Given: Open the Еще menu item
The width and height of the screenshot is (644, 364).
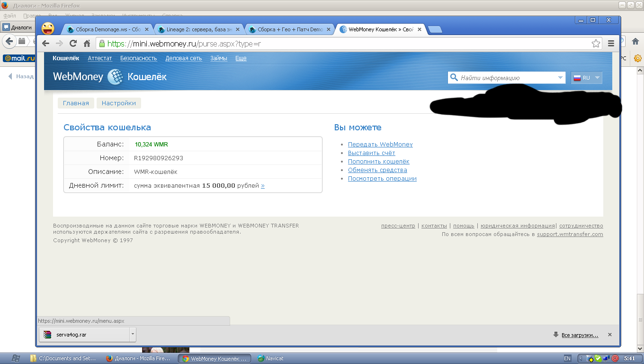Looking at the screenshot, I should 241,58.
